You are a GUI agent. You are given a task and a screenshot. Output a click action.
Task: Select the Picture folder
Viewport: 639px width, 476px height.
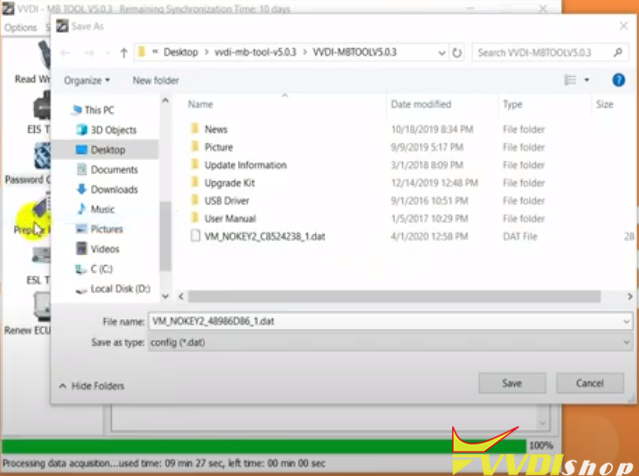point(212,147)
